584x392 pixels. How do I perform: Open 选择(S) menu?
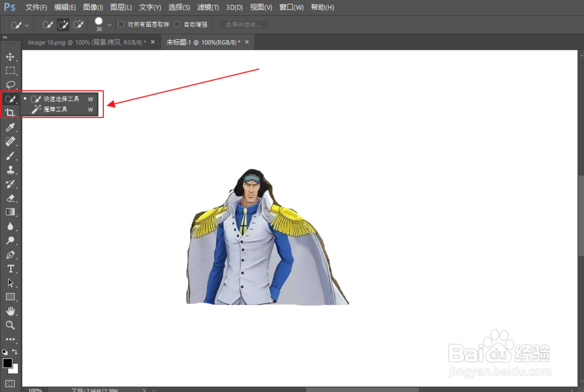point(179,8)
